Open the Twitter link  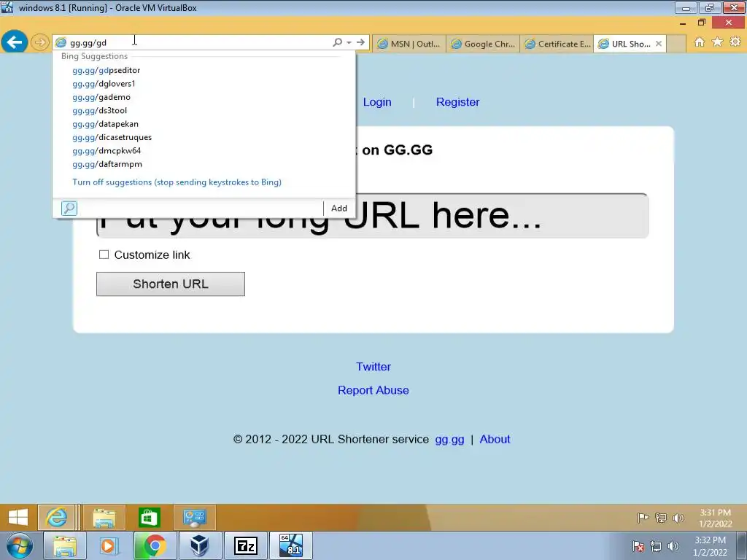[373, 367]
